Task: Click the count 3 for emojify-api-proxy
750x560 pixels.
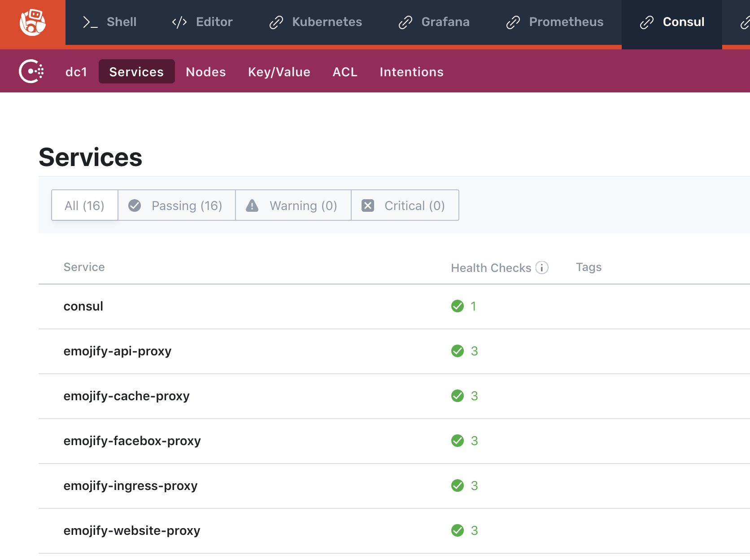Action: [475, 351]
